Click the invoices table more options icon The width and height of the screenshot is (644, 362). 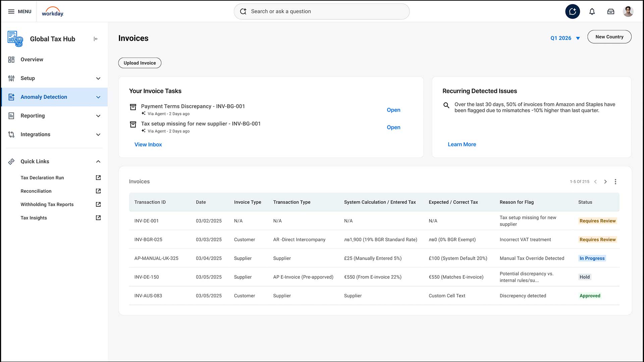pyautogui.click(x=615, y=182)
